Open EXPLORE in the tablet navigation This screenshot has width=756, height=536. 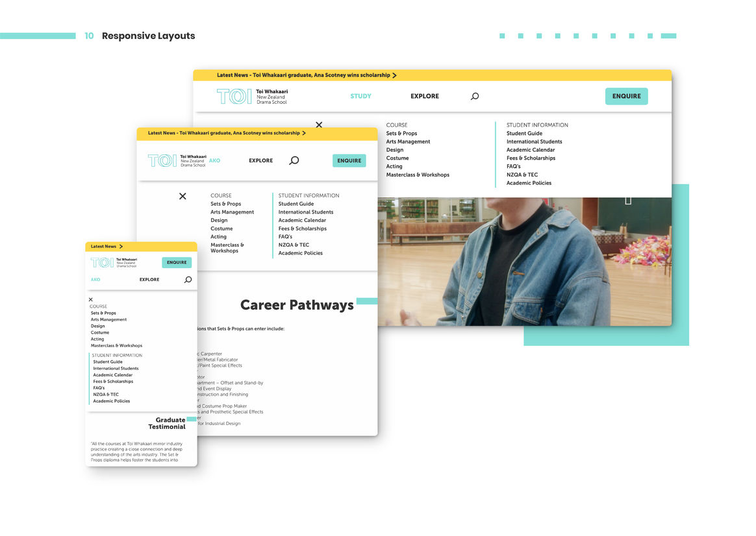click(x=261, y=160)
